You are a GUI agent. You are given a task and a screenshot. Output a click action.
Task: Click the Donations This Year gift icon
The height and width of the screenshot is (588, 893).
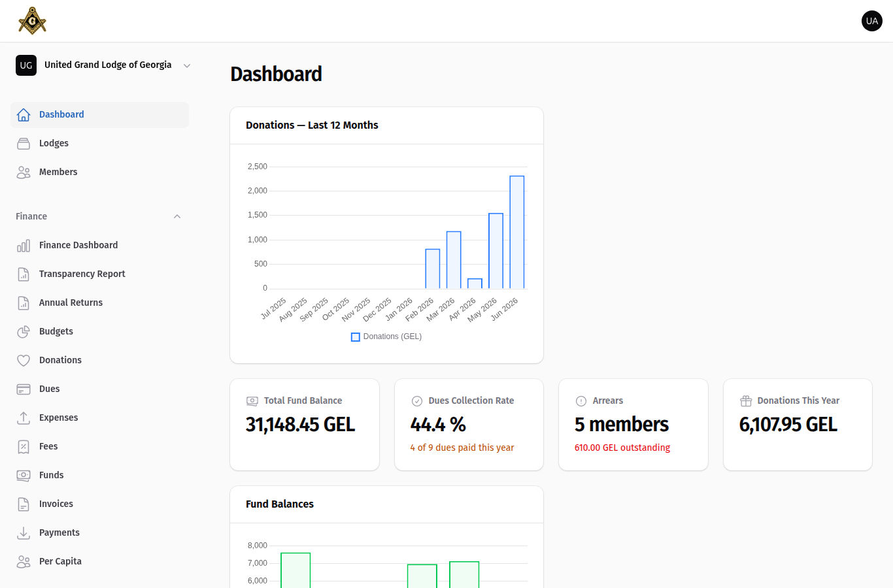(x=746, y=401)
